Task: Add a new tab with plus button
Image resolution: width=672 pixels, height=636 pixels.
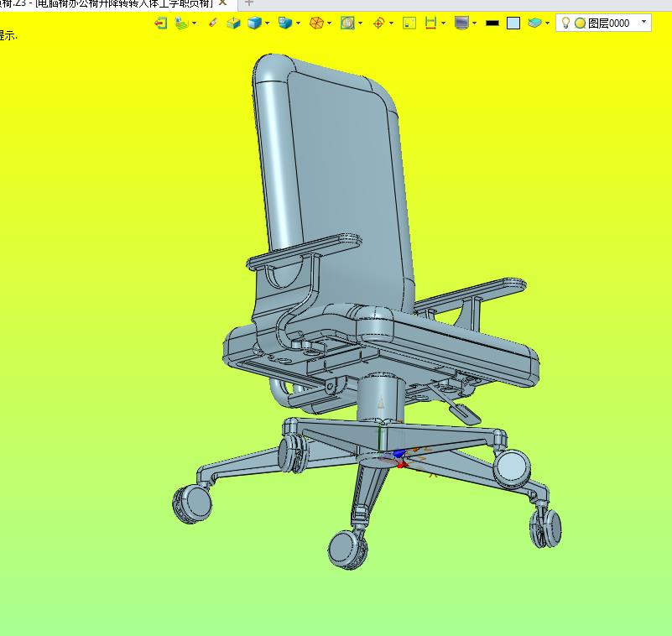Action: 248,3
